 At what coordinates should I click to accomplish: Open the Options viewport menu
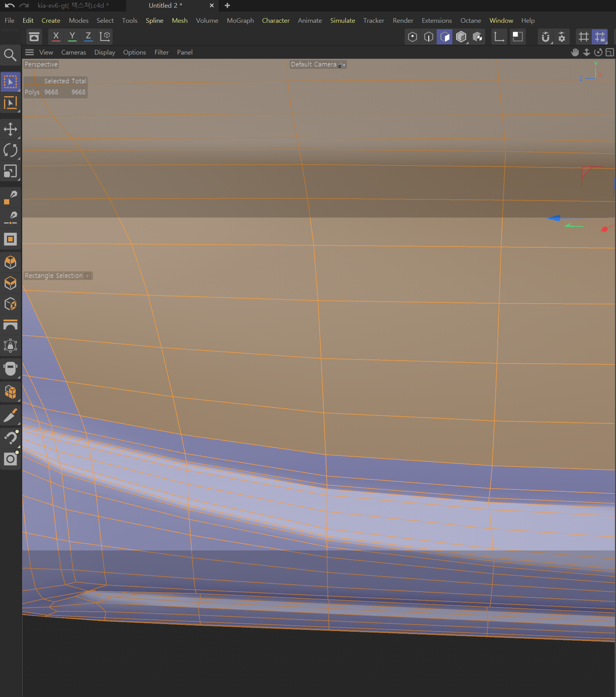coord(134,52)
